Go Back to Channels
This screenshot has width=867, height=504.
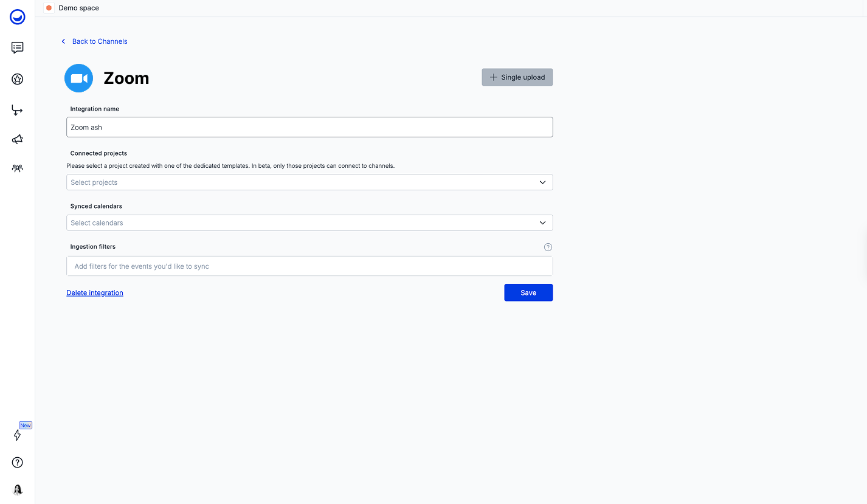coord(100,41)
